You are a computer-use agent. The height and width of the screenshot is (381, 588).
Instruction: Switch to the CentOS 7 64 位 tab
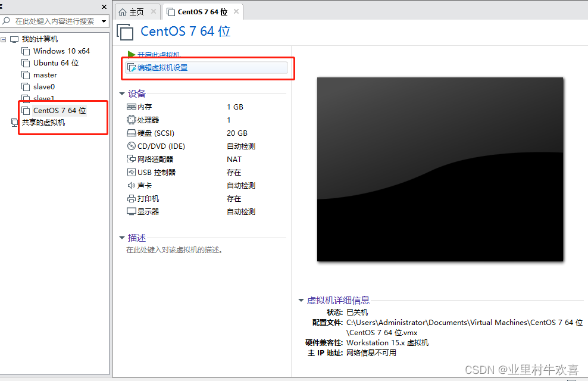coord(202,12)
